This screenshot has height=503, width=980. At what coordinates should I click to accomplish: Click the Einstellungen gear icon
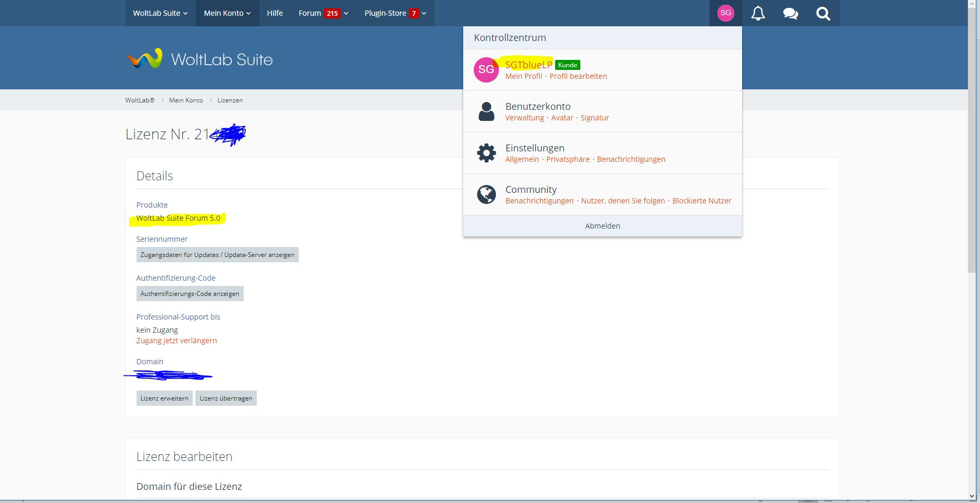[x=486, y=153]
